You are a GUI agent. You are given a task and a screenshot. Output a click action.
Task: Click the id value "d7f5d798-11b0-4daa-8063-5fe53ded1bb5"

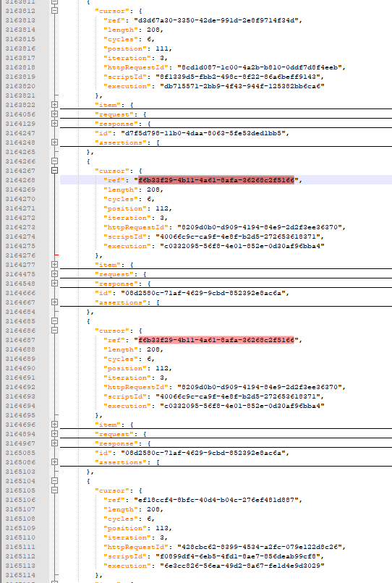[x=203, y=133]
